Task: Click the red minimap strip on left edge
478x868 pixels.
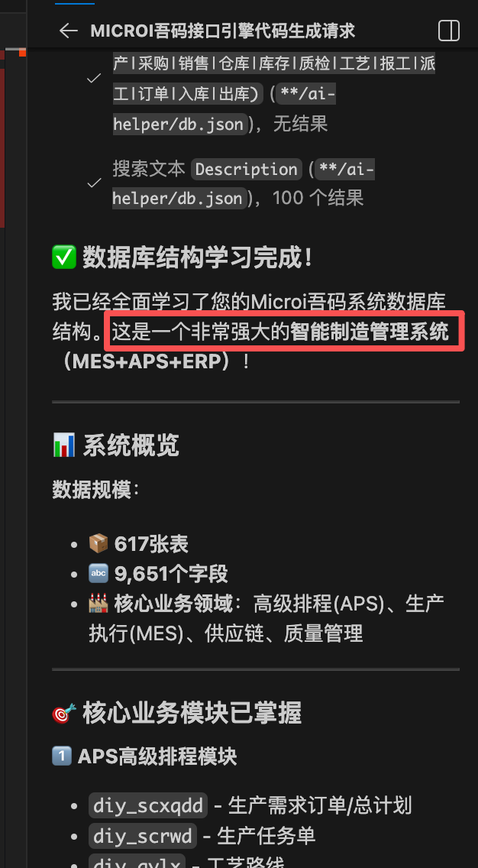Action: [2, 138]
